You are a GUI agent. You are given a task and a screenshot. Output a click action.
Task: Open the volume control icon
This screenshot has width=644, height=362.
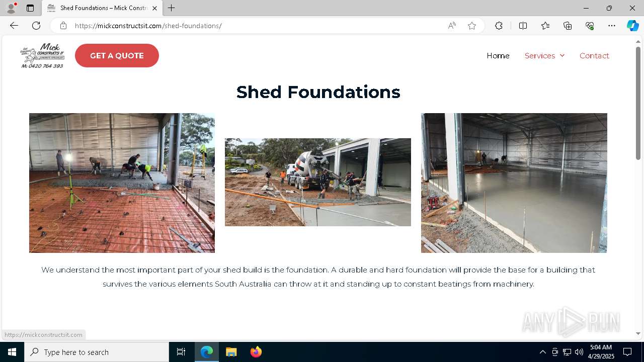[579, 352]
